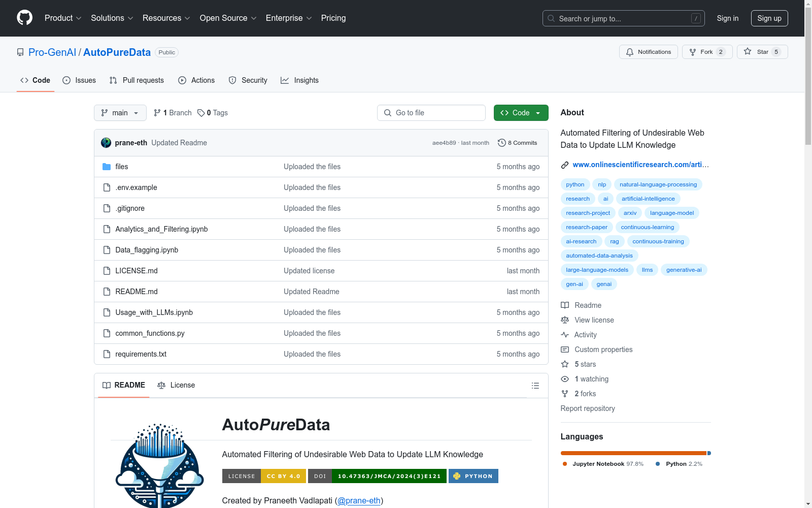Click the AutoPureData funnel logo image
This screenshot has width=812, height=508.
[160, 465]
